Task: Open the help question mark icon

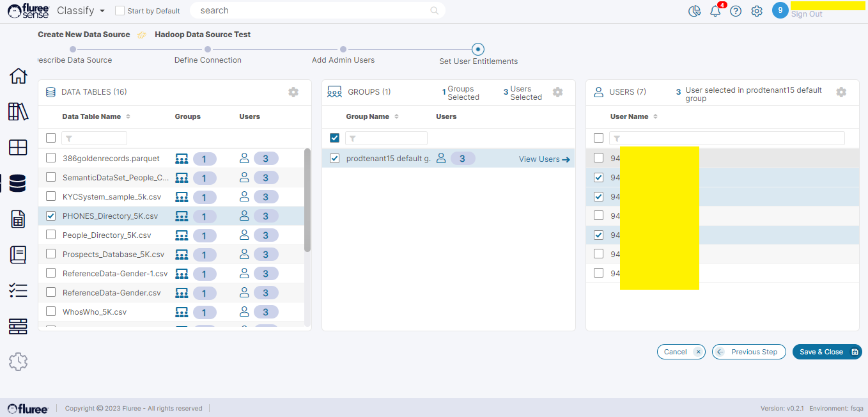Action: [736, 11]
